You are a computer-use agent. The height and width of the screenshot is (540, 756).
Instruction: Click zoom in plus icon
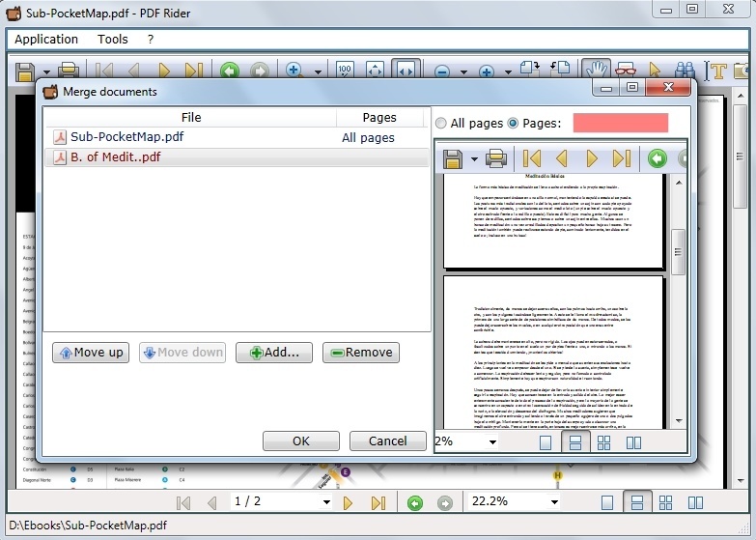pos(487,71)
